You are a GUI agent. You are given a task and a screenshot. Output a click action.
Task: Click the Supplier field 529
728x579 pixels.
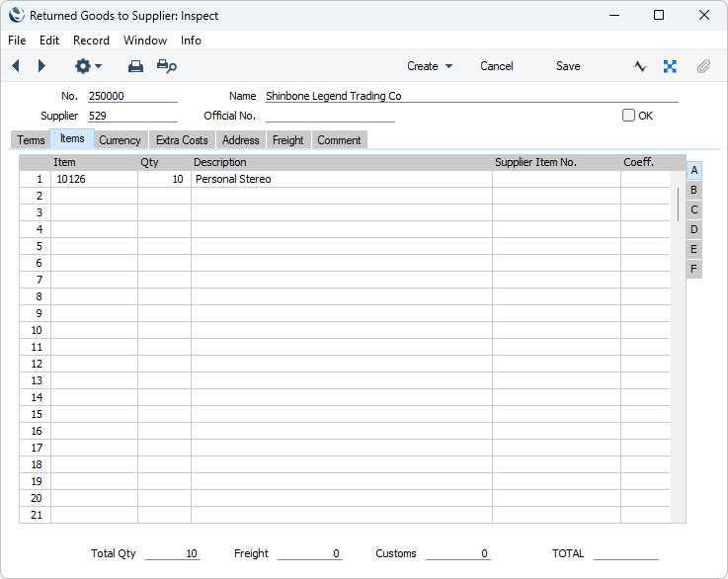[132, 116]
